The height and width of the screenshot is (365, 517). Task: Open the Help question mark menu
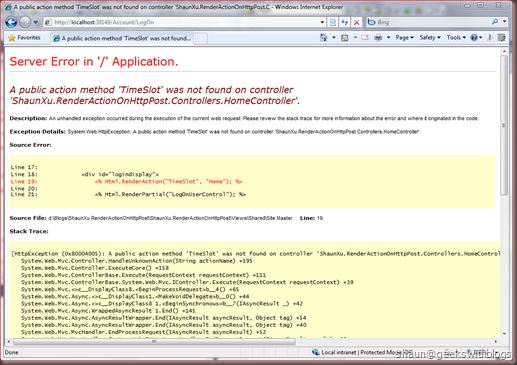click(x=476, y=38)
